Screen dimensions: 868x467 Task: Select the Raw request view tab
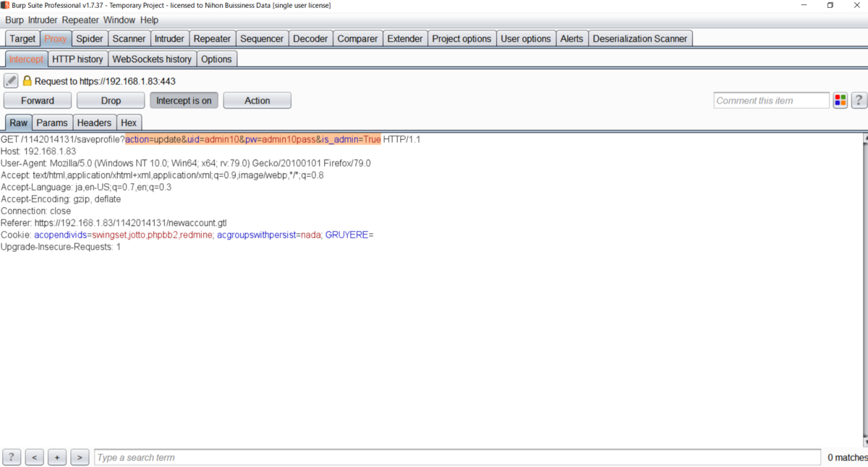[x=19, y=122]
